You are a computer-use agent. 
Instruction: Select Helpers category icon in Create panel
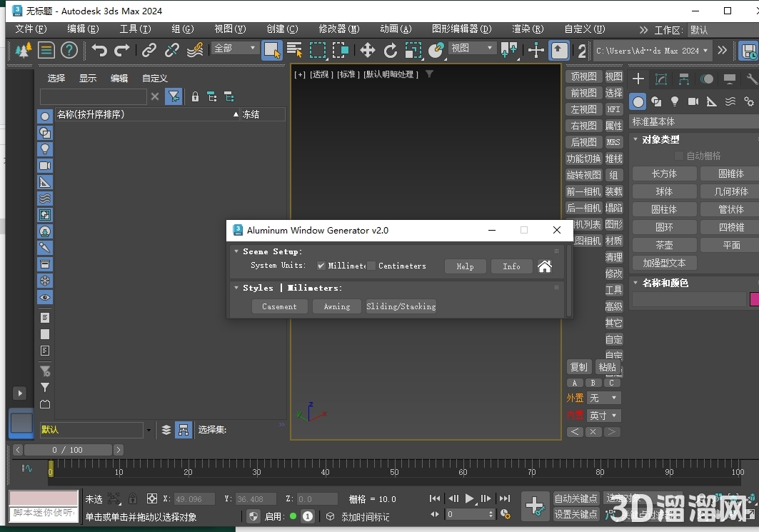point(712,101)
